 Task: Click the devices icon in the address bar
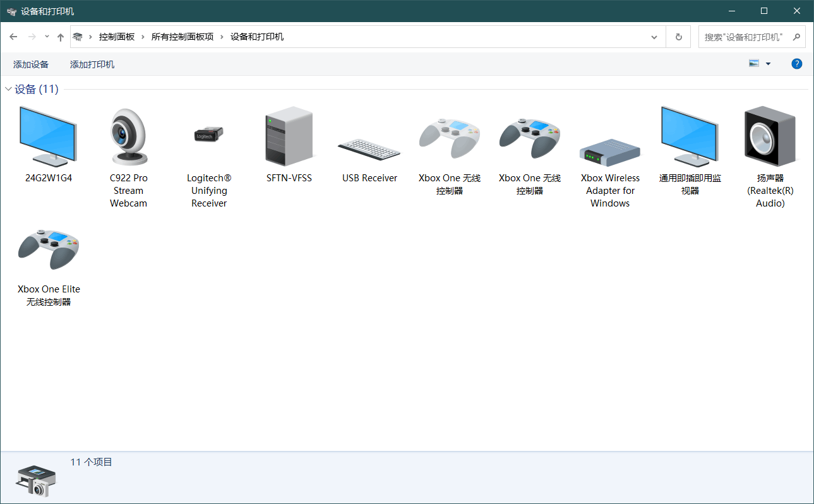[x=78, y=37]
